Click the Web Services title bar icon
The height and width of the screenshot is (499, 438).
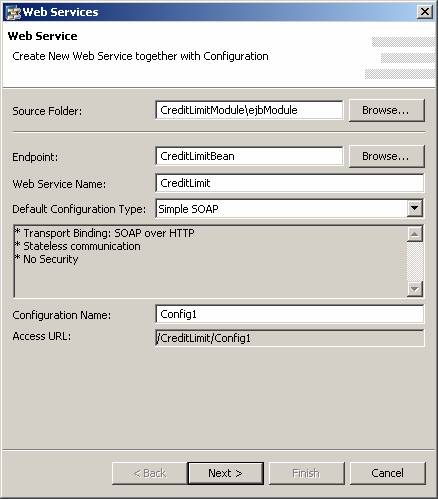click(x=14, y=12)
